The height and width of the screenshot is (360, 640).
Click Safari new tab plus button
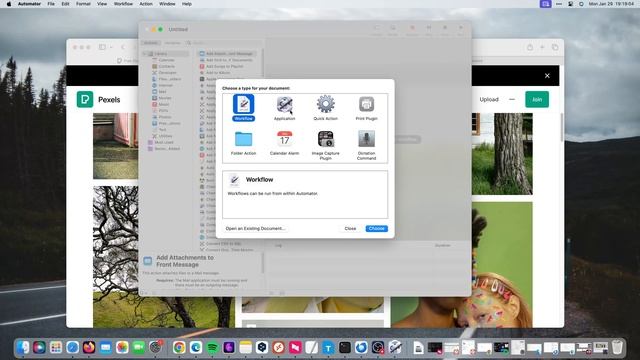click(542, 47)
